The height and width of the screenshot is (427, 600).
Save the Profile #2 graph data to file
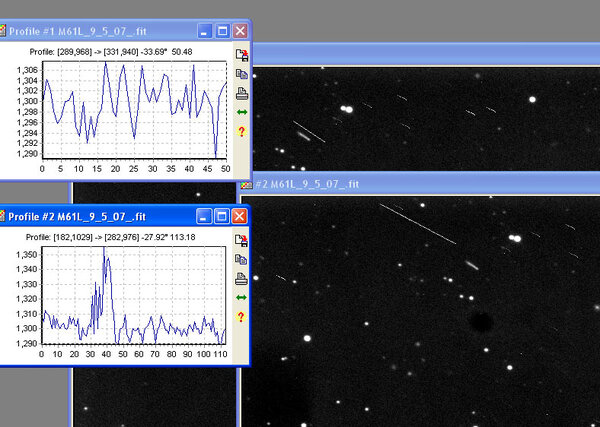click(241, 241)
